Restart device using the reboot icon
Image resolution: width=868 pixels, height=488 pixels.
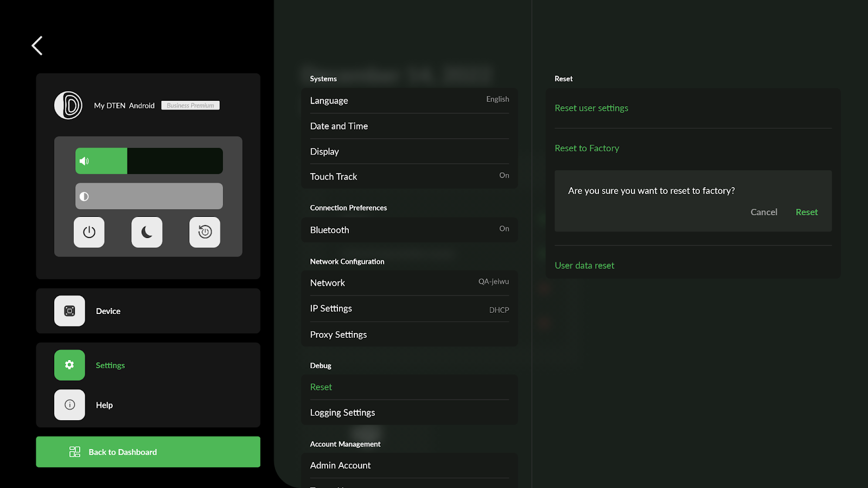[x=205, y=232]
